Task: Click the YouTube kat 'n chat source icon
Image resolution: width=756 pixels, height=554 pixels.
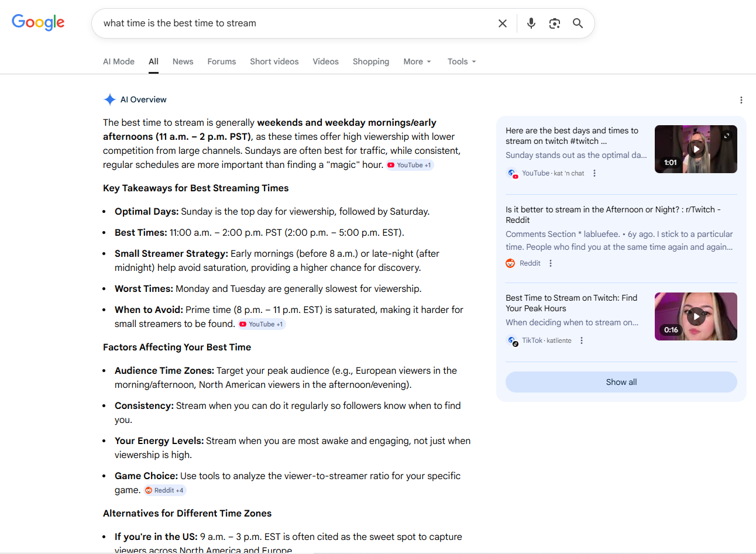Action: click(512, 173)
